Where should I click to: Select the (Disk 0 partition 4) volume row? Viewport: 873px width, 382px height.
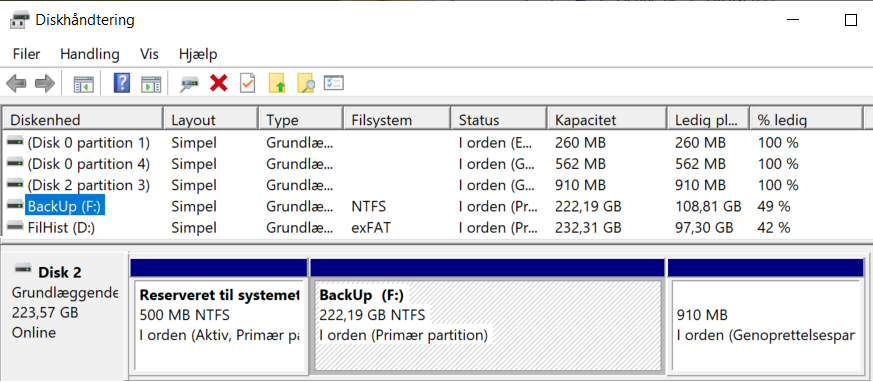[x=436, y=164]
